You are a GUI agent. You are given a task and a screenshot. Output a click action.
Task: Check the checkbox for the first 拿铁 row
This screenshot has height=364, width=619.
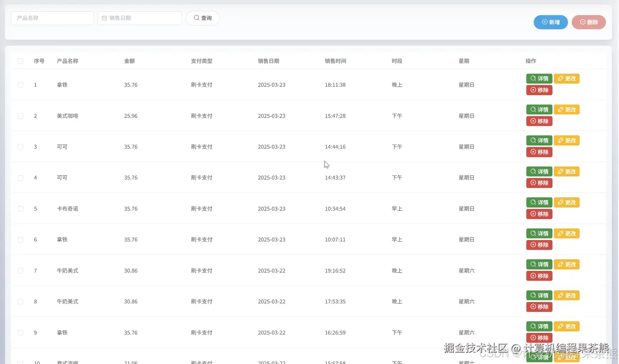coord(20,85)
